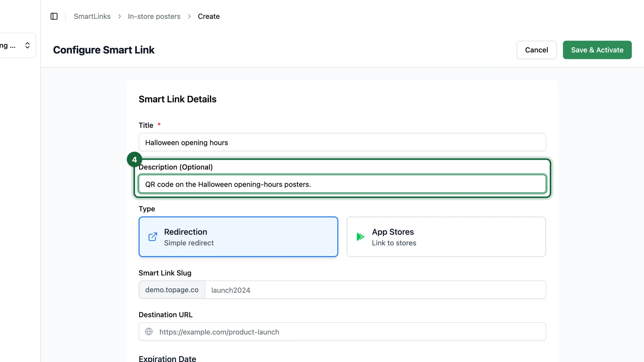Open the SmartLinks breadcrumb

[92, 16]
